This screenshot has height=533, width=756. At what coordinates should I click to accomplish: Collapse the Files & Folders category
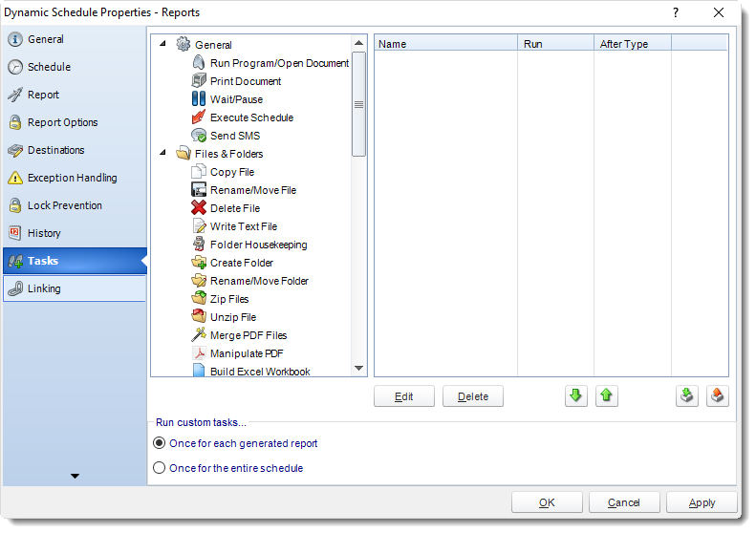[x=163, y=152]
